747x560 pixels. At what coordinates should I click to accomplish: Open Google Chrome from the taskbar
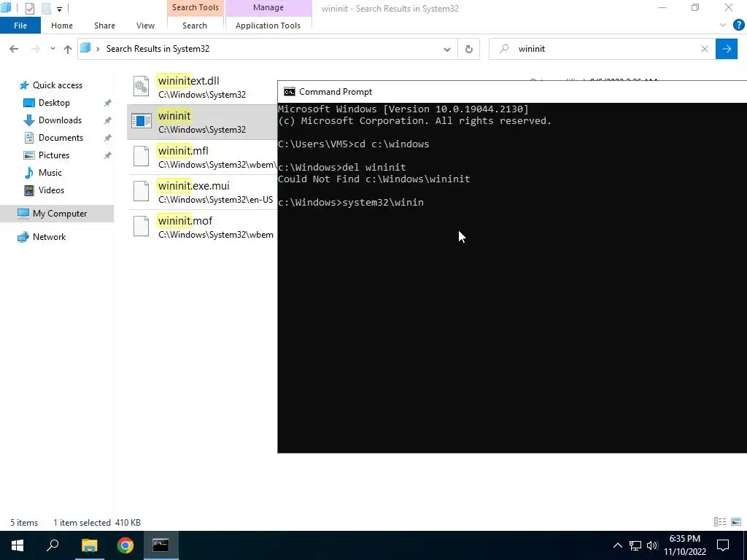(x=125, y=545)
